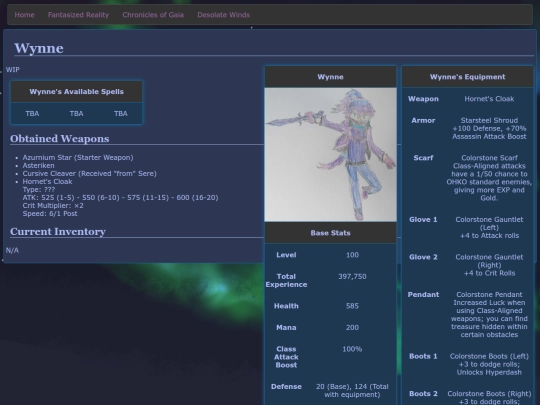Viewport: 540px width, 405px height.
Task: Click the Level stat label
Action: (x=286, y=255)
